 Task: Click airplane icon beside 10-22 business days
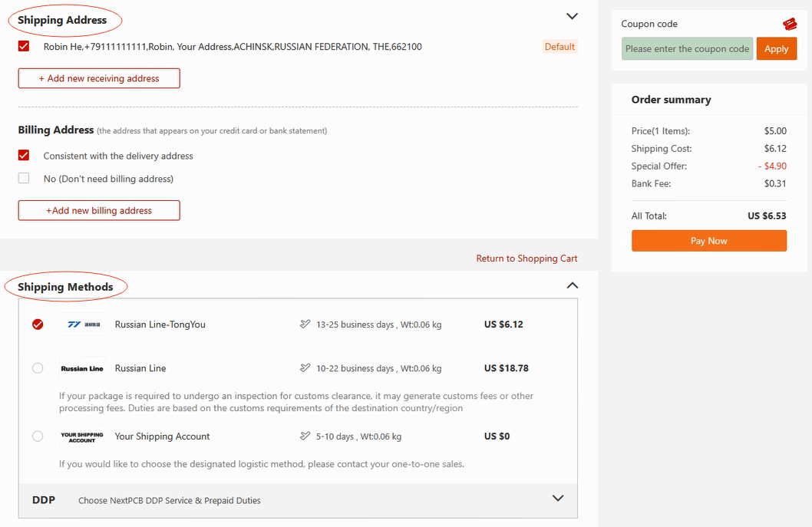click(305, 368)
